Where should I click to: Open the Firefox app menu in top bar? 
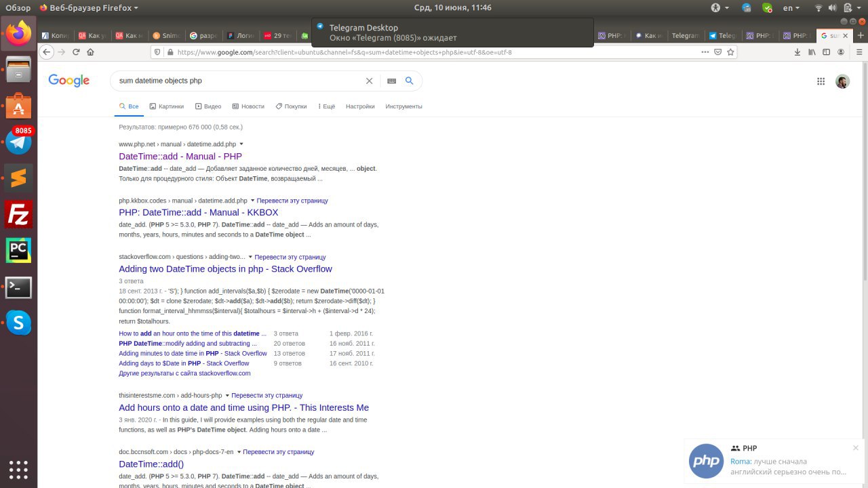click(x=89, y=7)
